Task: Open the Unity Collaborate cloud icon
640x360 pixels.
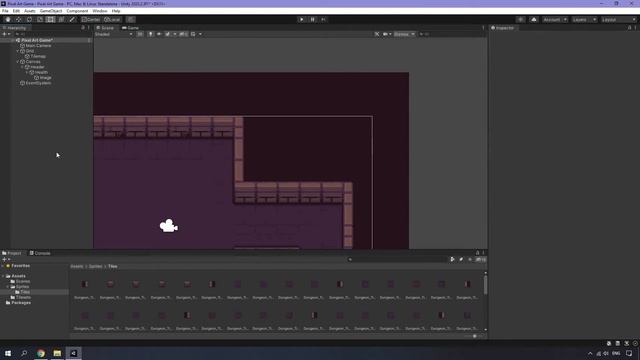Action: pyautogui.click(x=533, y=20)
